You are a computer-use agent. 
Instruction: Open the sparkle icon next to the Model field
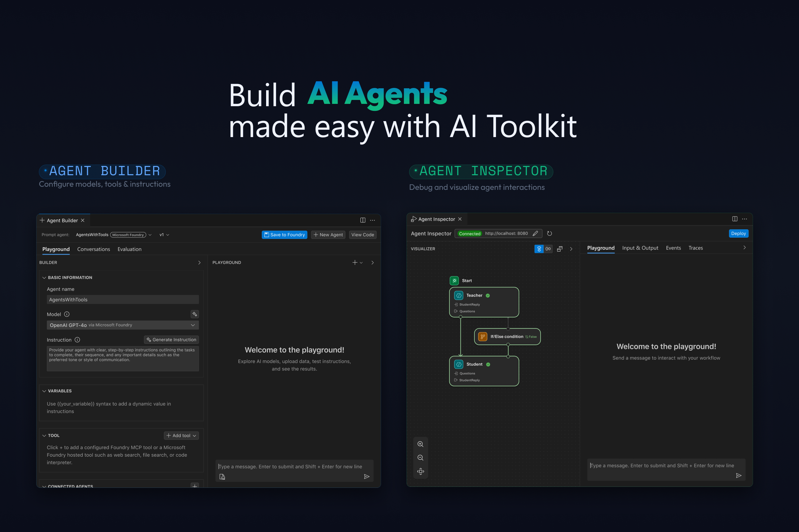pos(195,314)
